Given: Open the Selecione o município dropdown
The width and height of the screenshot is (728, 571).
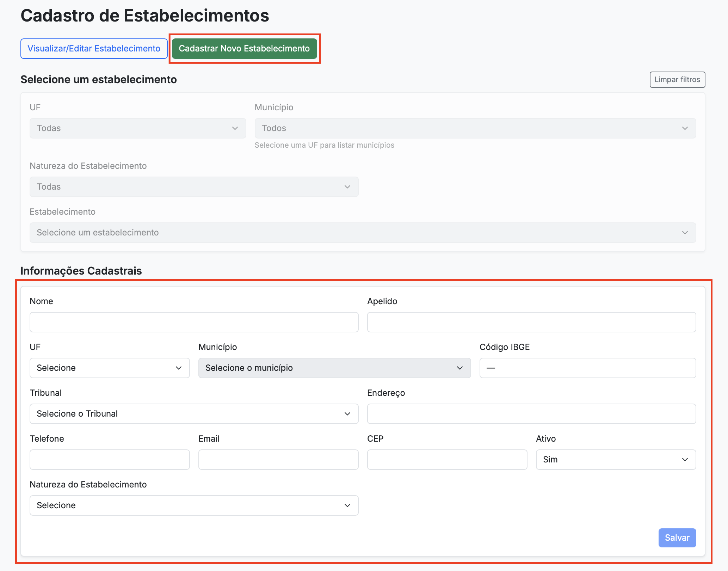Looking at the screenshot, I should point(334,368).
